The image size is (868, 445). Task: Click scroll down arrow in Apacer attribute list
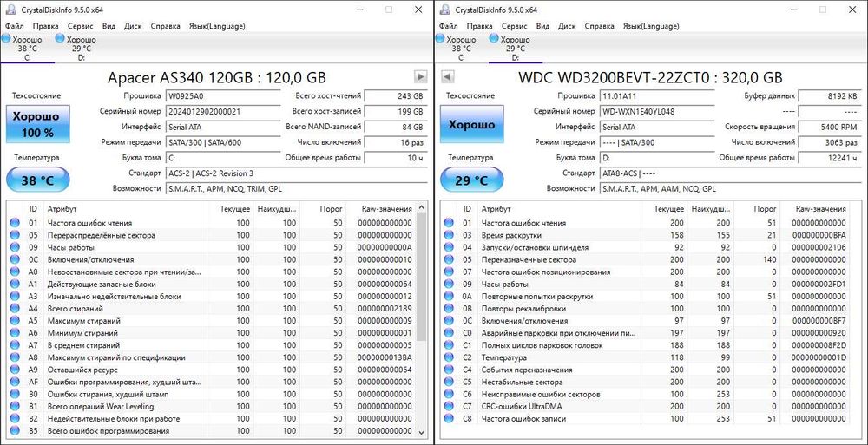click(422, 432)
